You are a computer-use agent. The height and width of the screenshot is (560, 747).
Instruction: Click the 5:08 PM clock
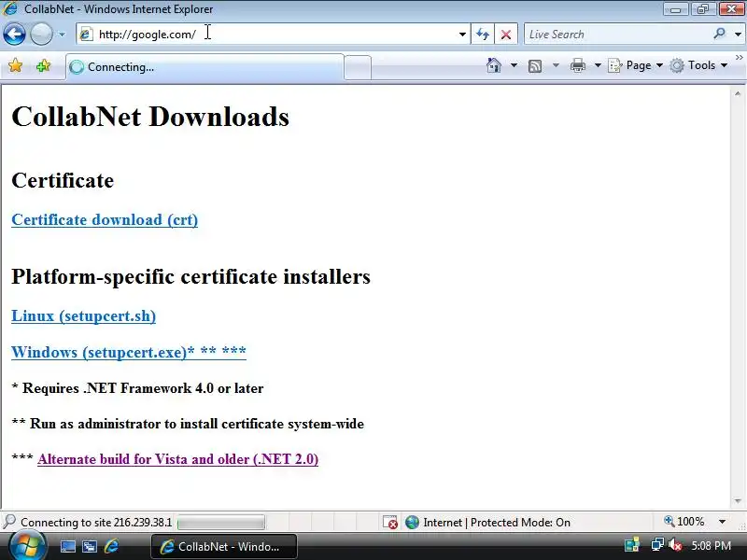[x=711, y=545]
